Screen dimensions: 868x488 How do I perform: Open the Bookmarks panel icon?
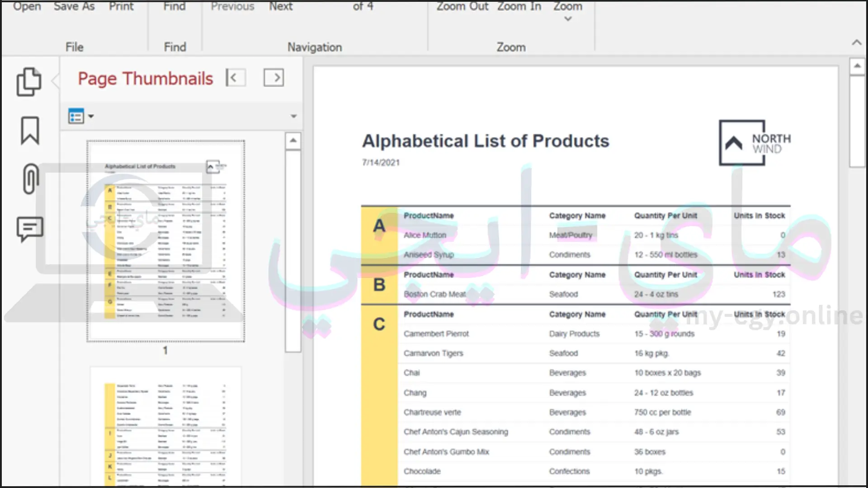coord(30,131)
